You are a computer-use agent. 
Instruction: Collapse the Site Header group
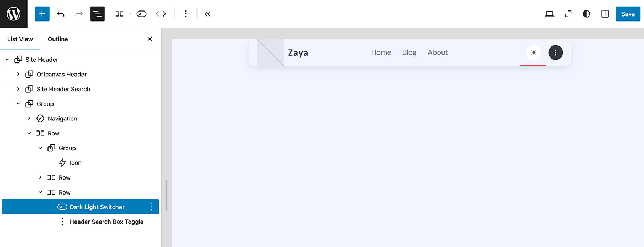(7, 60)
